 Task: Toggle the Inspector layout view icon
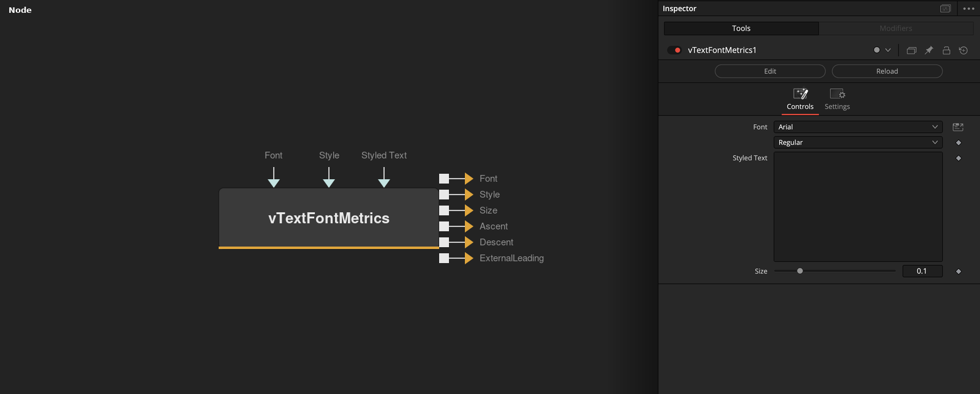pyautogui.click(x=945, y=9)
